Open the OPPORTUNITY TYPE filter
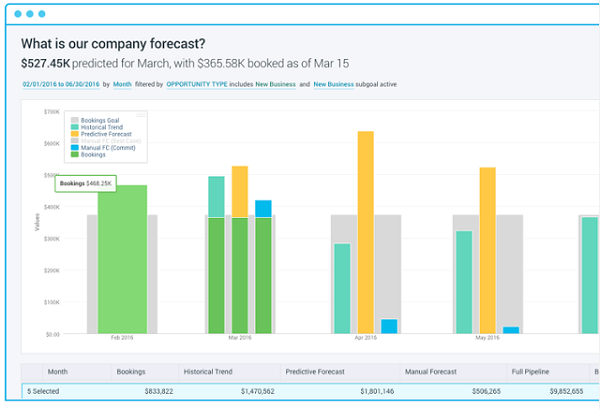The width and height of the screenshot is (600, 409). (x=197, y=85)
